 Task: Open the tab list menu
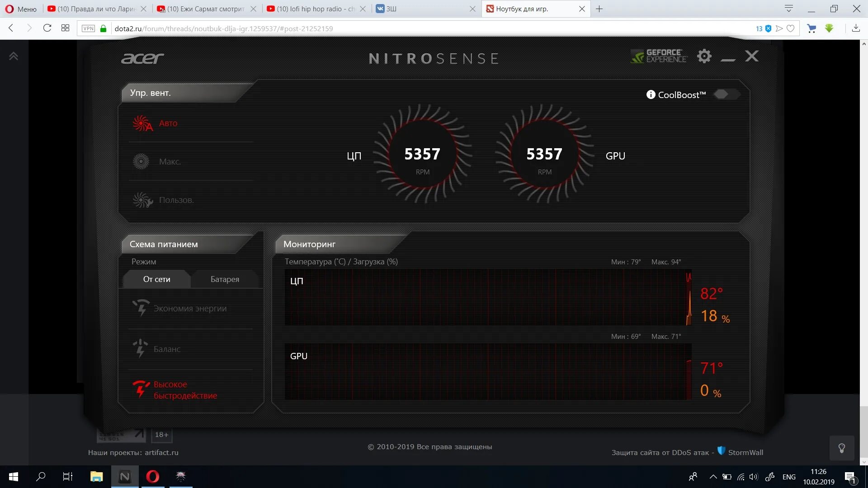(x=789, y=9)
